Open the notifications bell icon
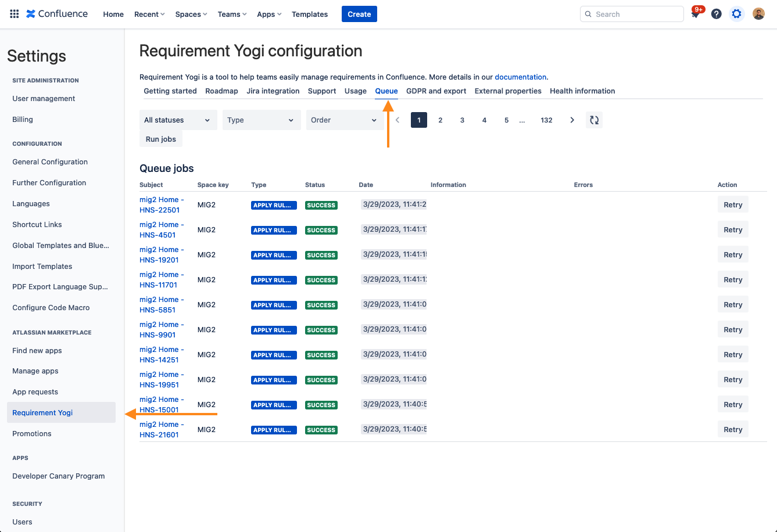This screenshot has width=777, height=532. tap(695, 14)
